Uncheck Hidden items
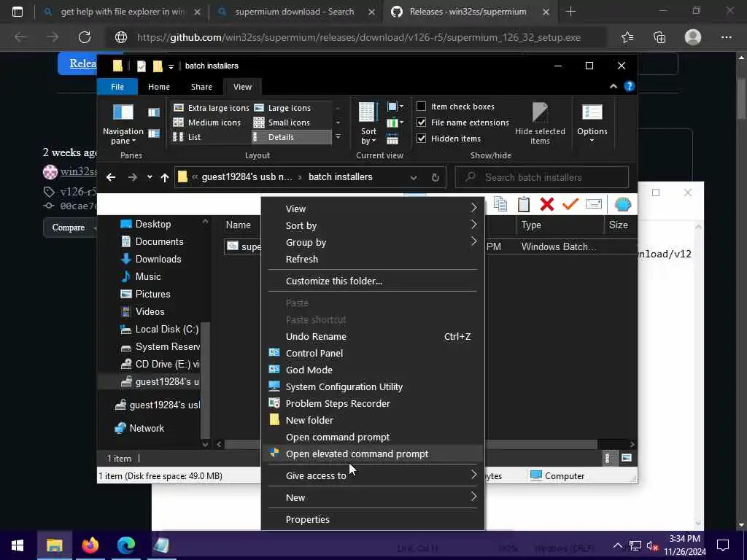This screenshot has height=560, width=747. click(x=421, y=139)
